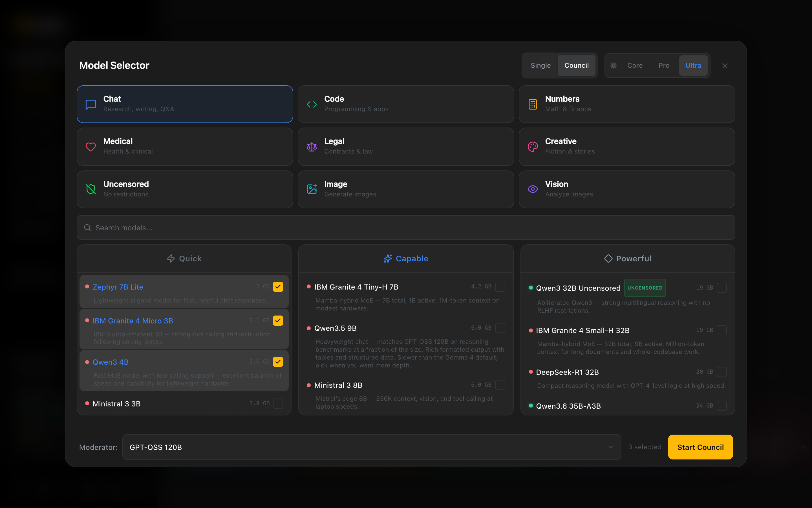The height and width of the screenshot is (508, 812).
Task: Click the Ministral 3 8B model name
Action: pos(338,385)
